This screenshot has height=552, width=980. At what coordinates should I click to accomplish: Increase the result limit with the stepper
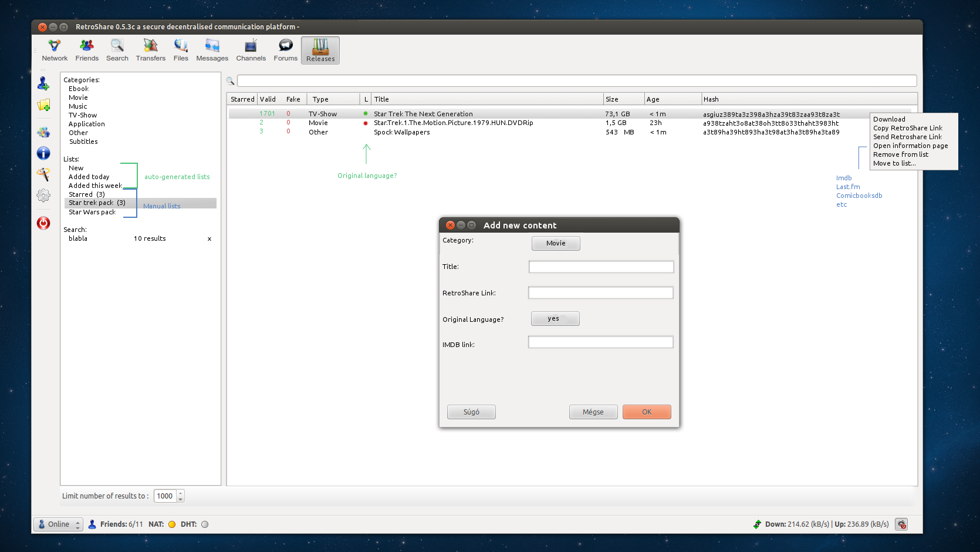180,493
